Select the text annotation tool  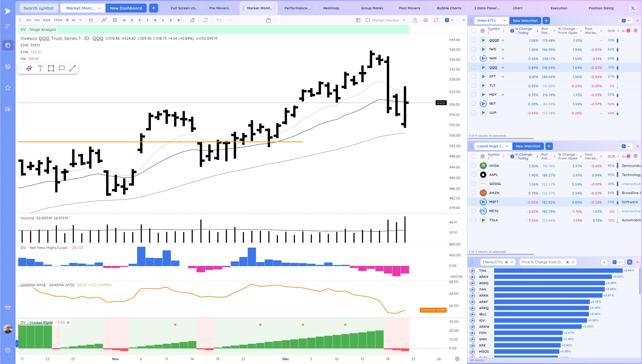pyautogui.click(x=40, y=68)
